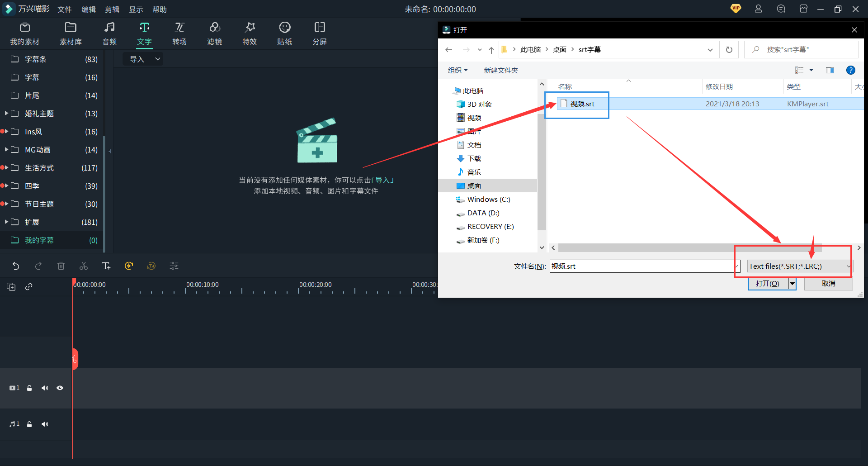The height and width of the screenshot is (466, 868).
Task: Mute audio track 1 speaker
Action: (x=45, y=424)
